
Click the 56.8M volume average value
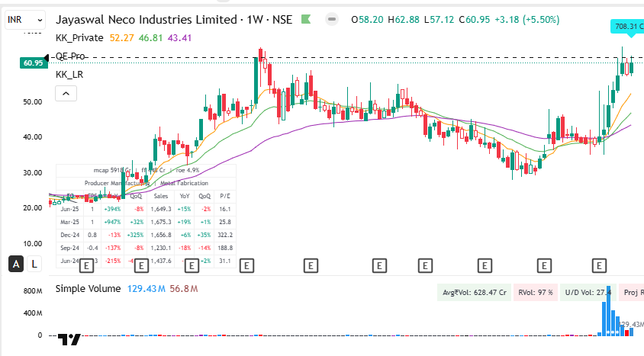coord(184,289)
